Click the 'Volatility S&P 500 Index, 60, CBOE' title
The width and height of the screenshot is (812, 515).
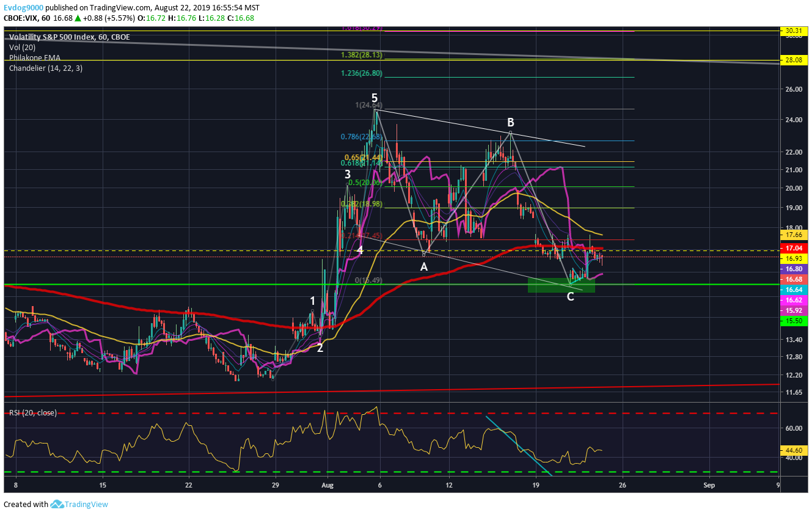[x=69, y=37]
